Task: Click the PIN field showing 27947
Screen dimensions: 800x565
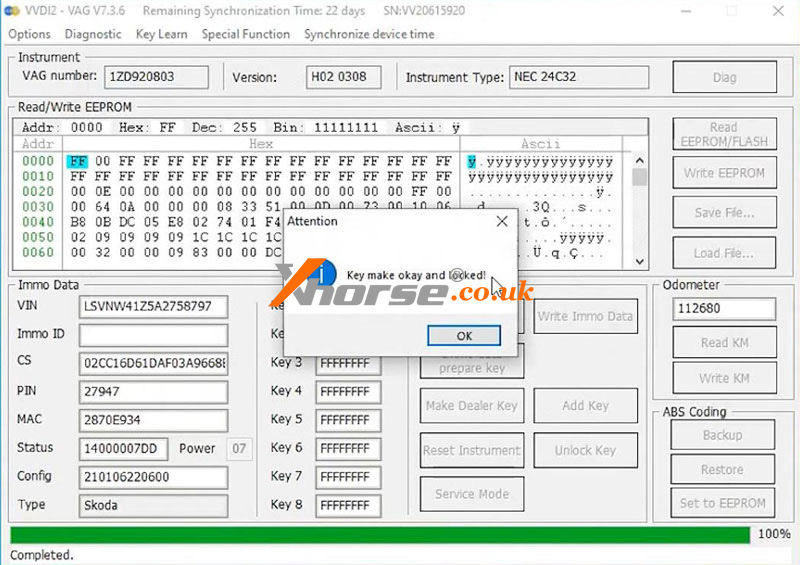Action: [153, 392]
